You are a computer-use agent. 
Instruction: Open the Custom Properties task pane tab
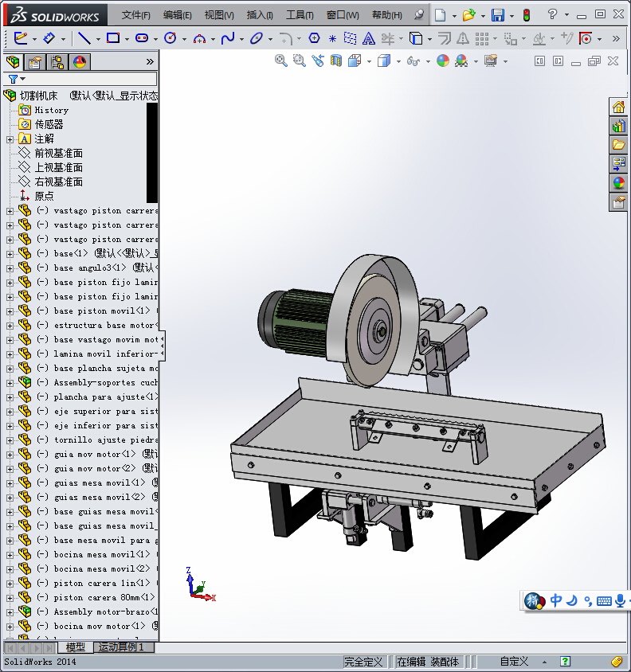[x=618, y=202]
